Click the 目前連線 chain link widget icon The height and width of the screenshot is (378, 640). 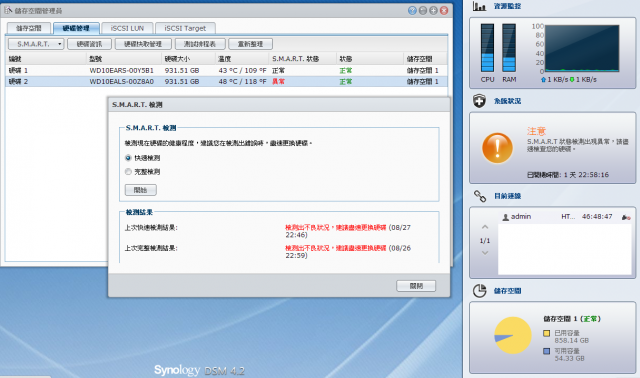(480, 196)
